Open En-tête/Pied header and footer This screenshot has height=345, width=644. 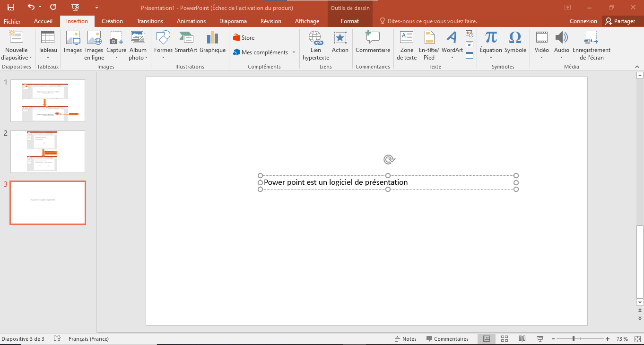click(x=429, y=45)
